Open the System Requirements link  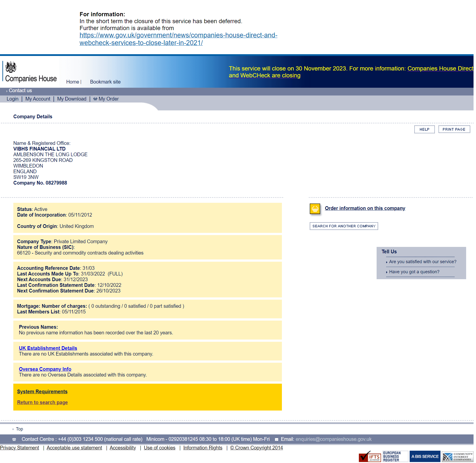pos(42,391)
